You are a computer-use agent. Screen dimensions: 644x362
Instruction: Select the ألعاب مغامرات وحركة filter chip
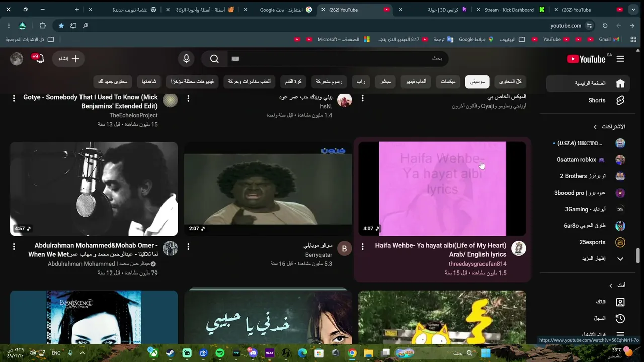coord(250,82)
